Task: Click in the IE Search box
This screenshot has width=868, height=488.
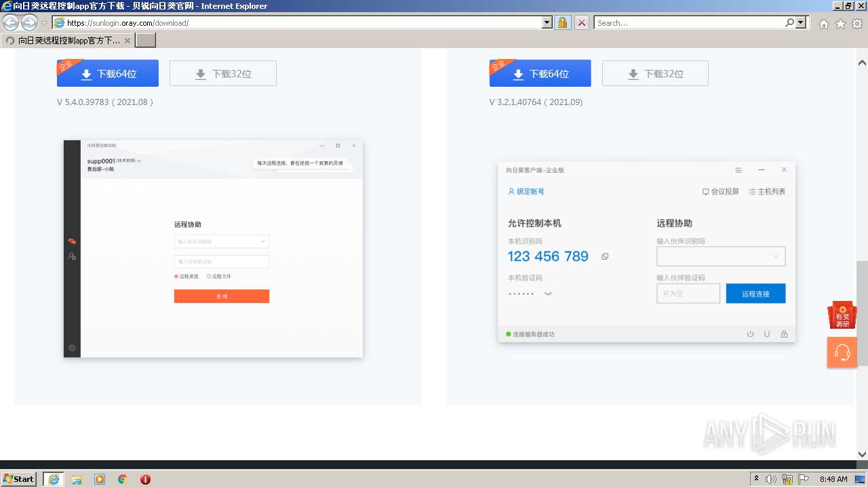Action: [689, 22]
